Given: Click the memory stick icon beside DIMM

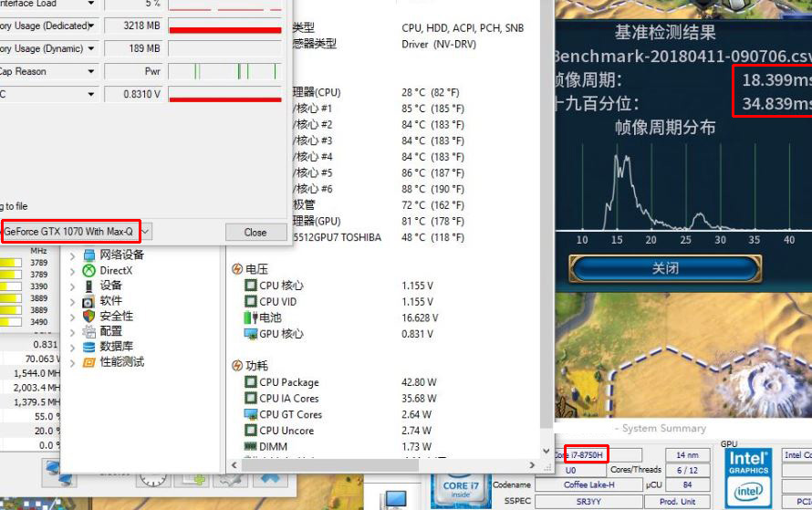Looking at the screenshot, I should tap(251, 446).
